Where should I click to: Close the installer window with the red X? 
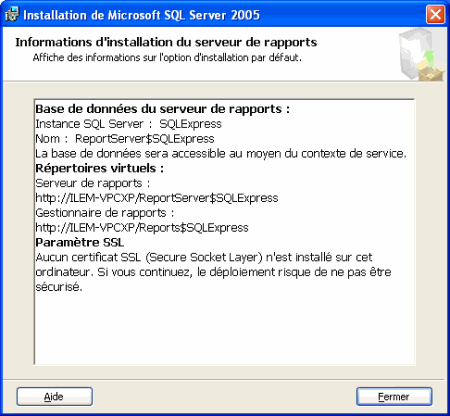point(435,15)
